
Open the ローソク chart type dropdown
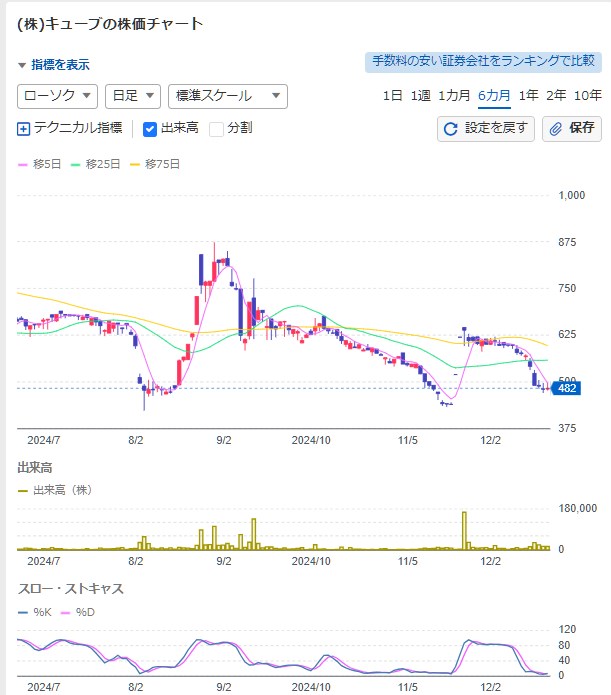pyautogui.click(x=57, y=96)
